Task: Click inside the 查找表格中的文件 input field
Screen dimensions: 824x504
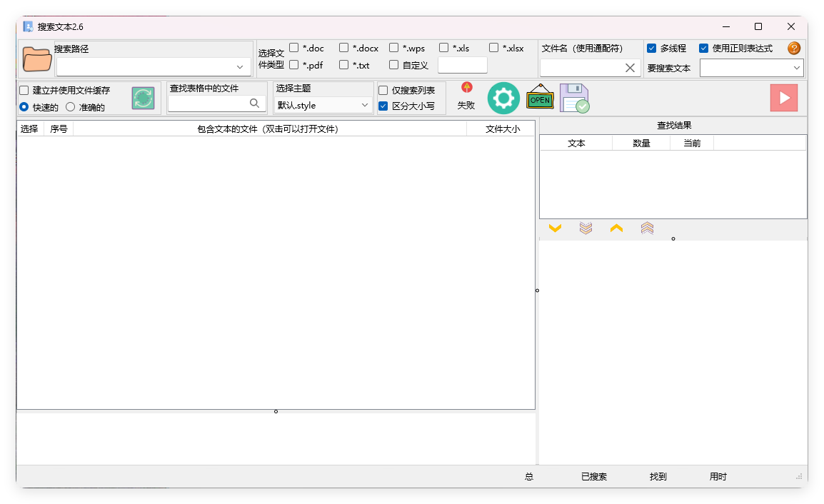Action: [211, 103]
